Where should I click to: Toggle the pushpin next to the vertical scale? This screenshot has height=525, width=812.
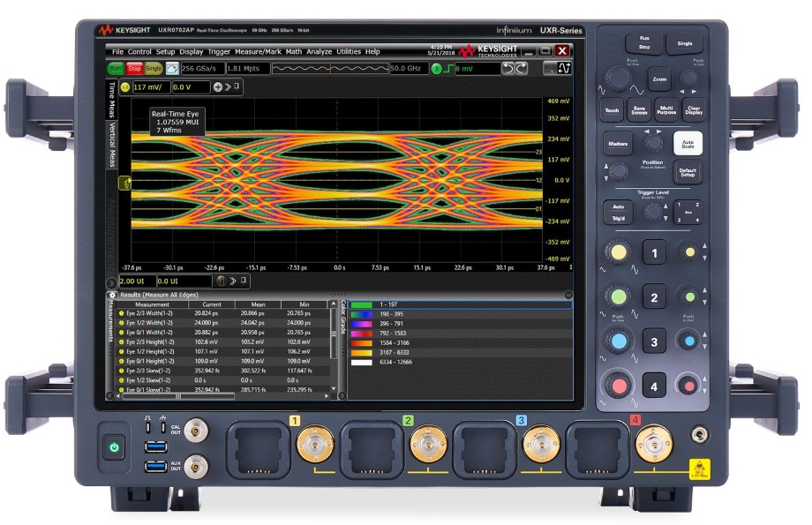(x=236, y=86)
